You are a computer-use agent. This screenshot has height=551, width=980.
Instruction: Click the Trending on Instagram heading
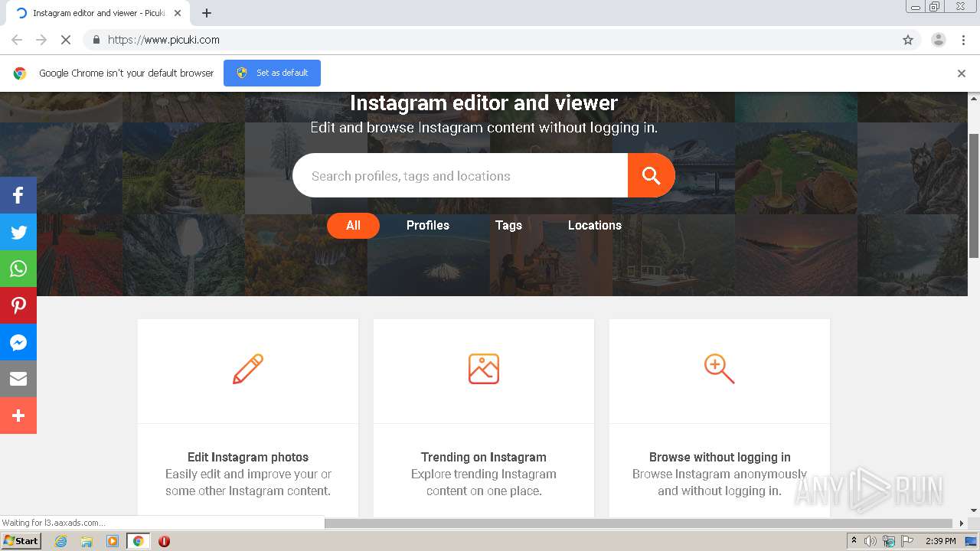[x=484, y=458]
